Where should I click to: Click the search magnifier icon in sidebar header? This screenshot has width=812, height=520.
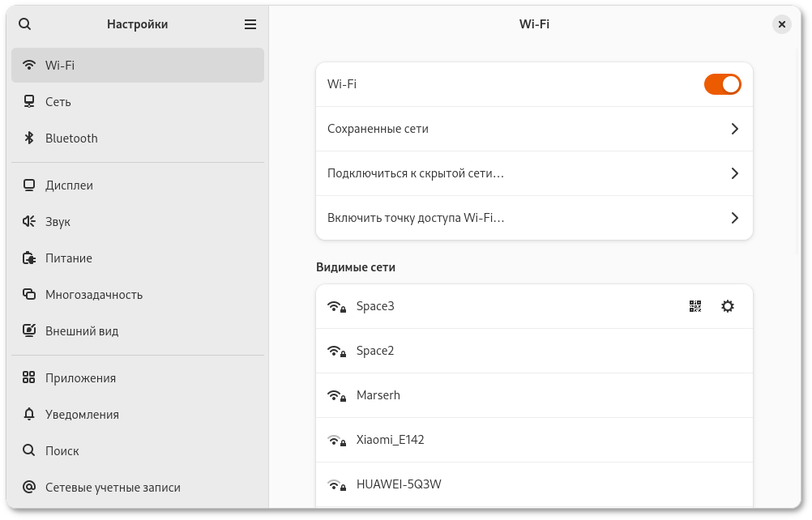[25, 24]
